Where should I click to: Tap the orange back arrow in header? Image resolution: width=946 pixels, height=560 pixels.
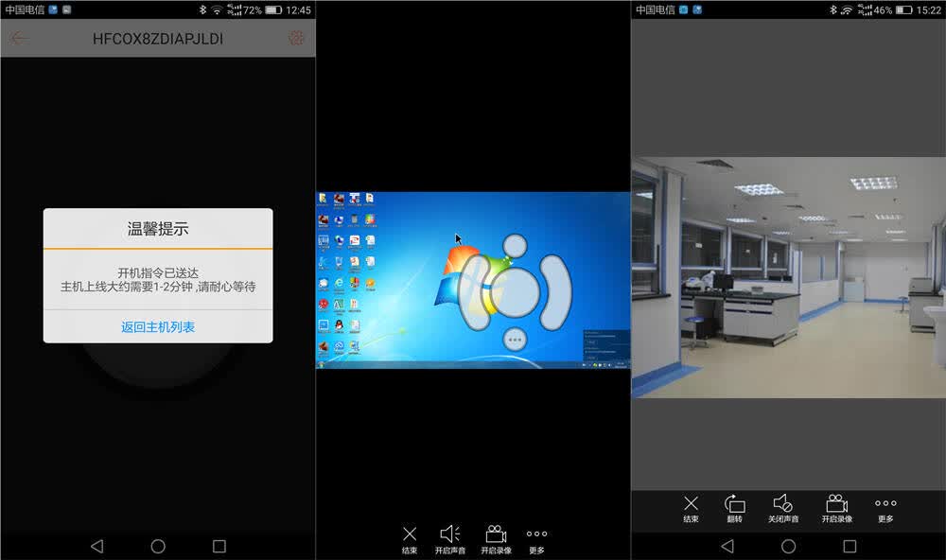click(18, 38)
